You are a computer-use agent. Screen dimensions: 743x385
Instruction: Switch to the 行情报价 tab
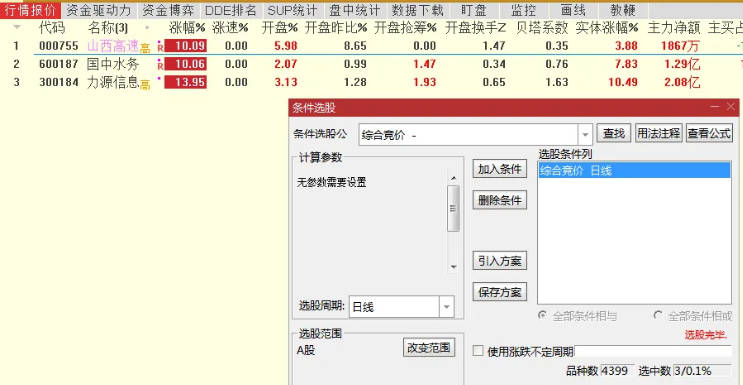tap(30, 10)
